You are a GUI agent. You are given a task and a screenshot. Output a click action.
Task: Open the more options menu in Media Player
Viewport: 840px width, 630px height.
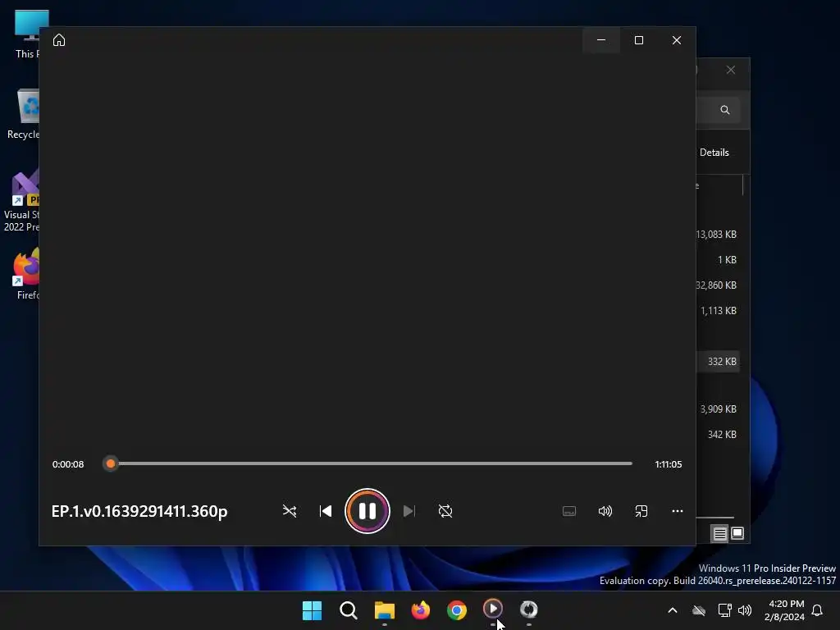(677, 511)
